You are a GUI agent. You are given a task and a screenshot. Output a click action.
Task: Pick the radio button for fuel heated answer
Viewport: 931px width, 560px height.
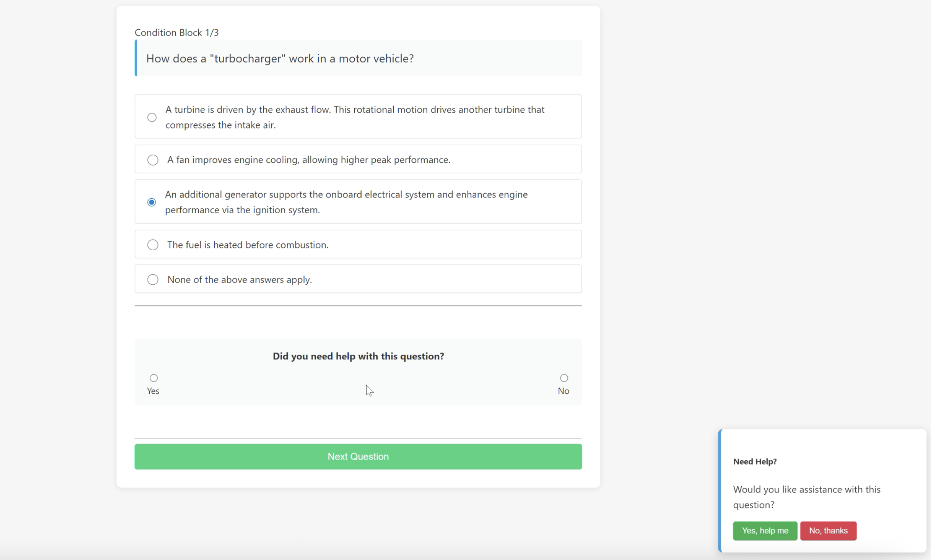tap(153, 245)
